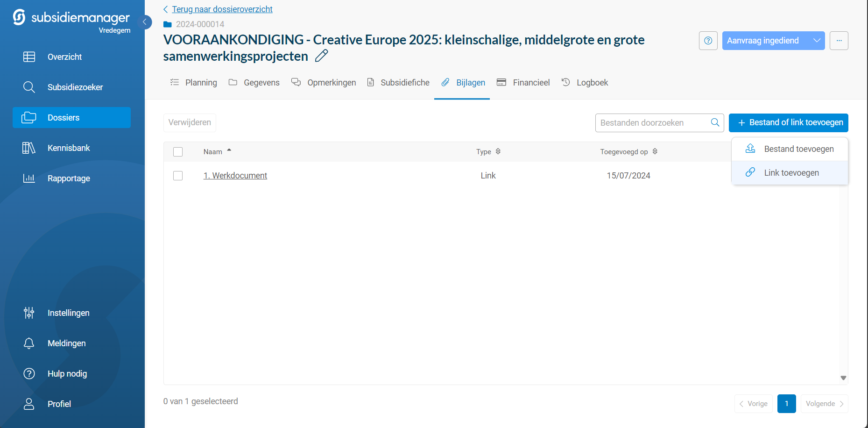Click the scroll-down arrow of the table scrollbar
868x428 pixels.
pos(843,378)
